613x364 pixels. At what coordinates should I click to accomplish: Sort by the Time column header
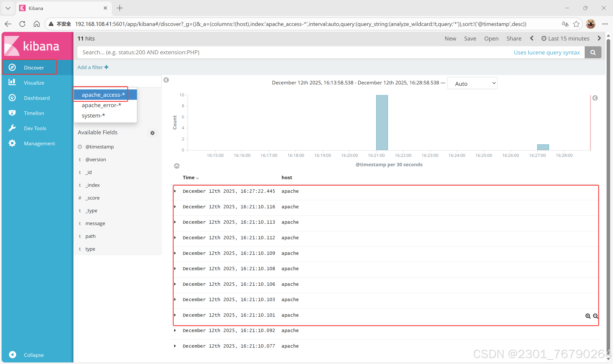pos(191,177)
